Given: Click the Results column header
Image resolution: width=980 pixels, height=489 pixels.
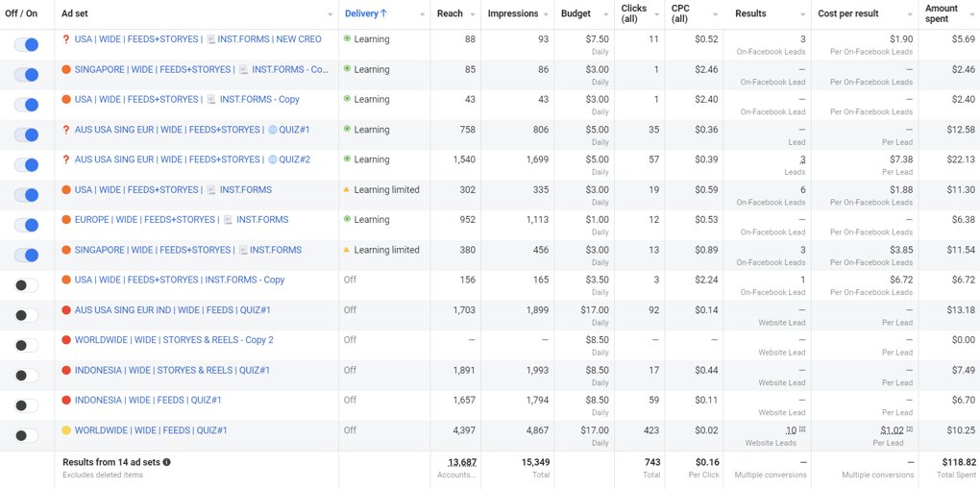Looking at the screenshot, I should 750,13.
